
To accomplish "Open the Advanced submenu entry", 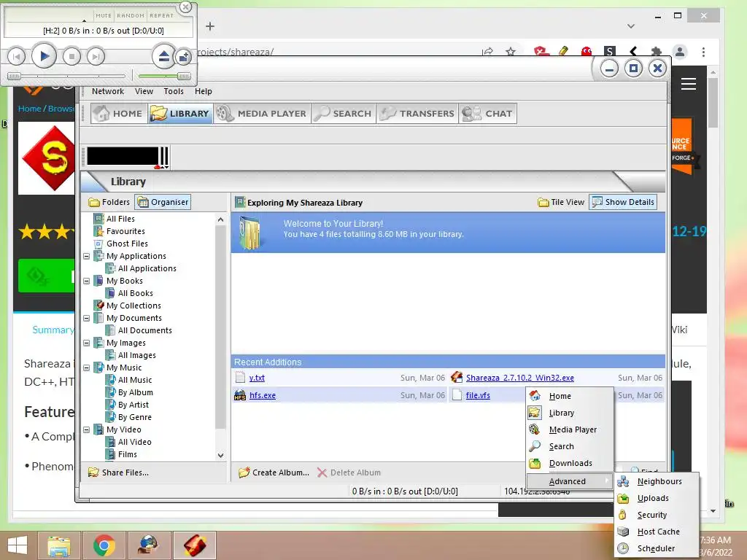I will [x=570, y=481].
